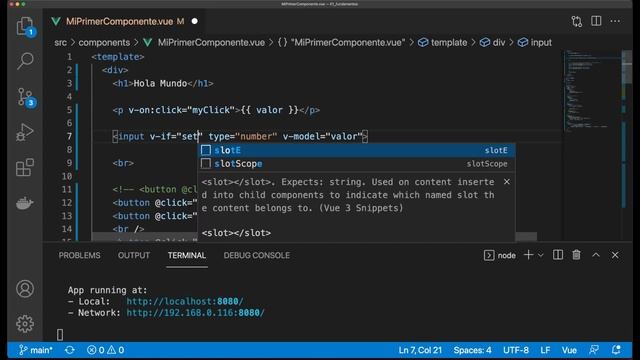Click the div breadcrumb segment

492,42
